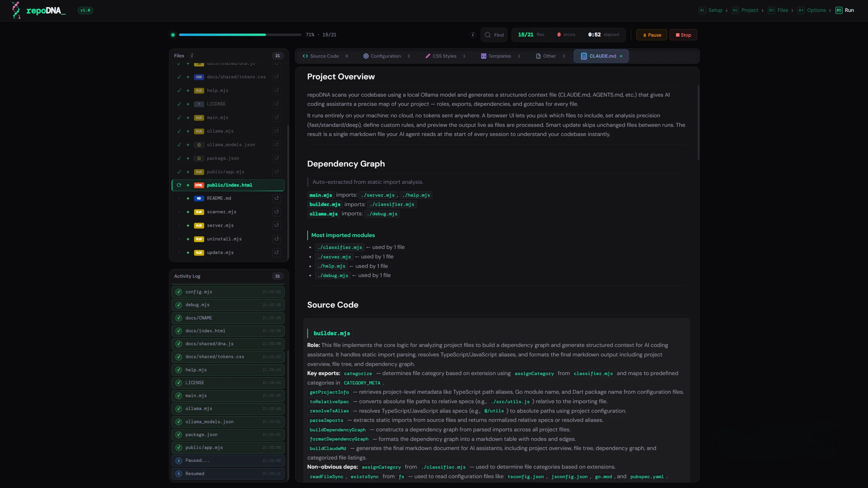Click the HTML badge on public/index.html row
The width and height of the screenshot is (868, 488).
tap(199, 185)
